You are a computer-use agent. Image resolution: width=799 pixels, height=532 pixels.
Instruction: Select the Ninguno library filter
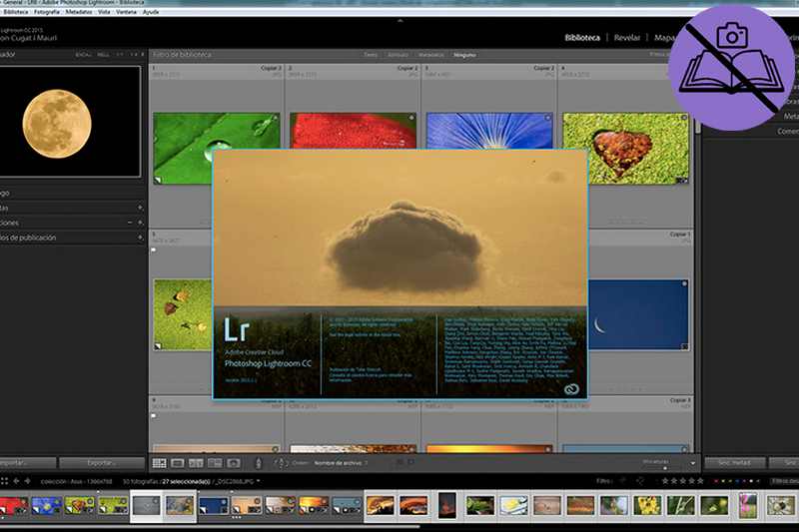coord(464,55)
